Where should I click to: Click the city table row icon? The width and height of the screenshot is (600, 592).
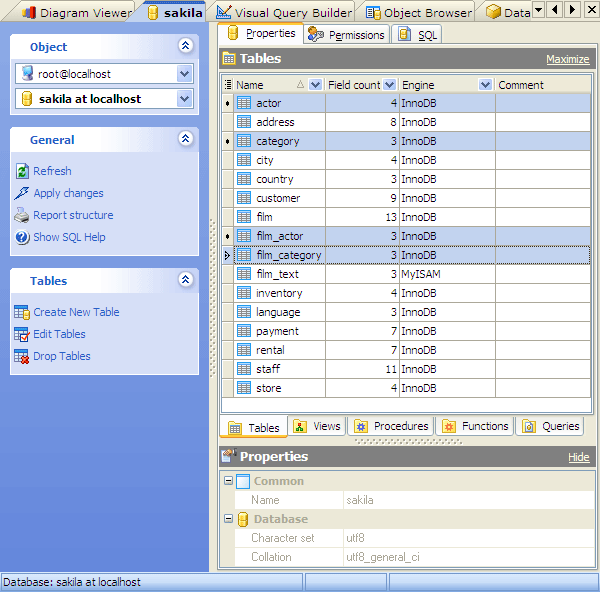click(x=244, y=160)
